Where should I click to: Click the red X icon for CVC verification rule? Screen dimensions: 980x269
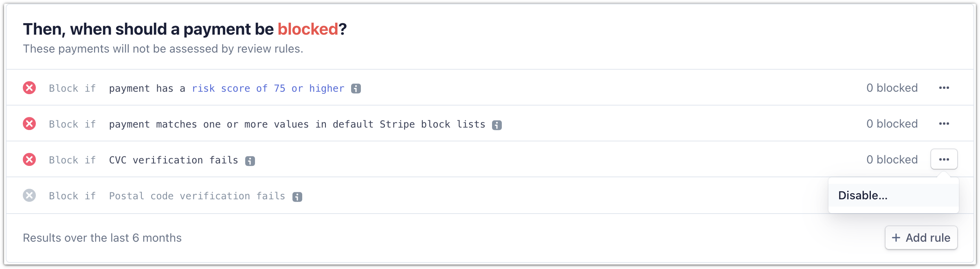coord(29,160)
